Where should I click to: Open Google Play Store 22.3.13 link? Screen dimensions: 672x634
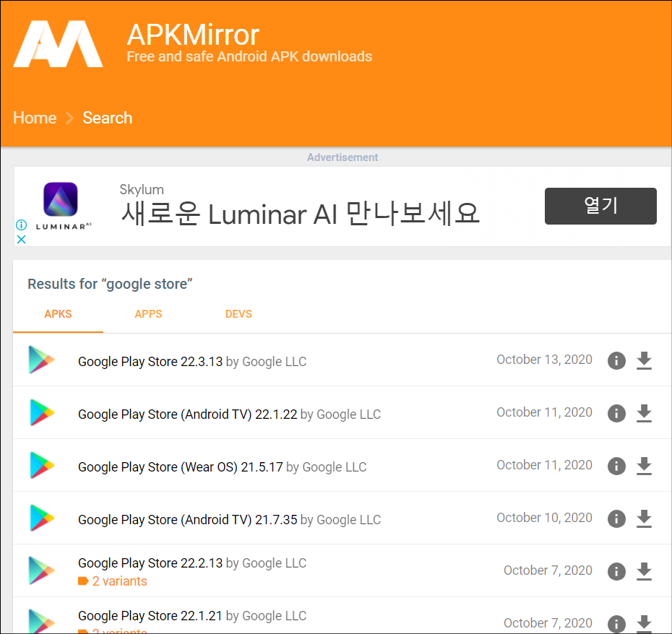(x=150, y=362)
